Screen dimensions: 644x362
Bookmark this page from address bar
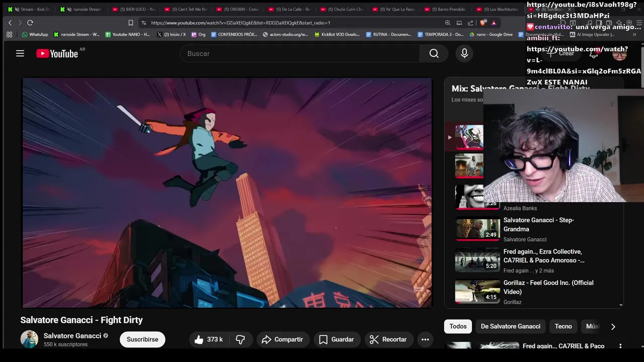[131, 23]
